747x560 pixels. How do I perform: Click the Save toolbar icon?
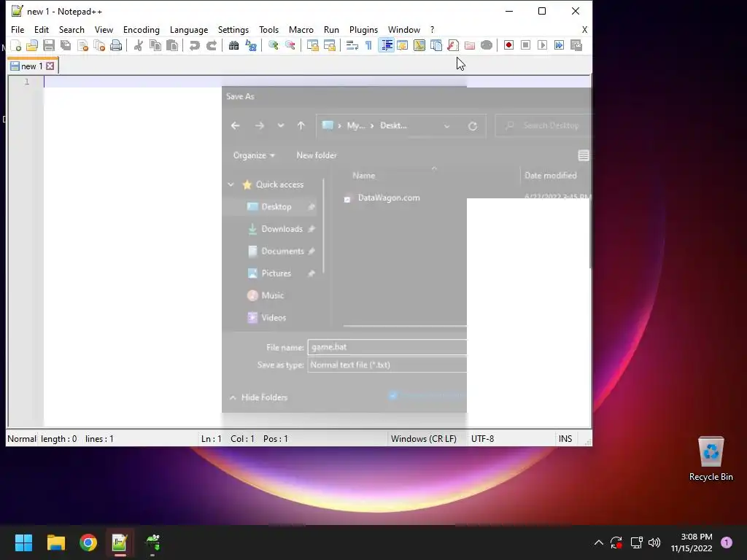pos(49,45)
